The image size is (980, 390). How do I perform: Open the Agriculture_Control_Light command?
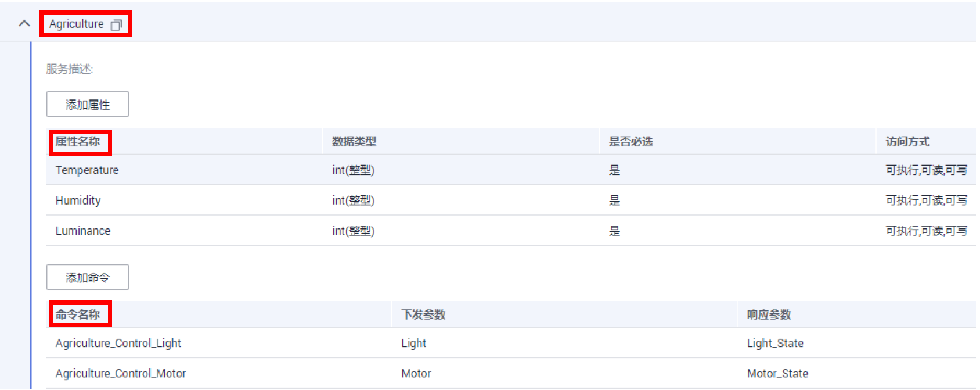coord(118,343)
